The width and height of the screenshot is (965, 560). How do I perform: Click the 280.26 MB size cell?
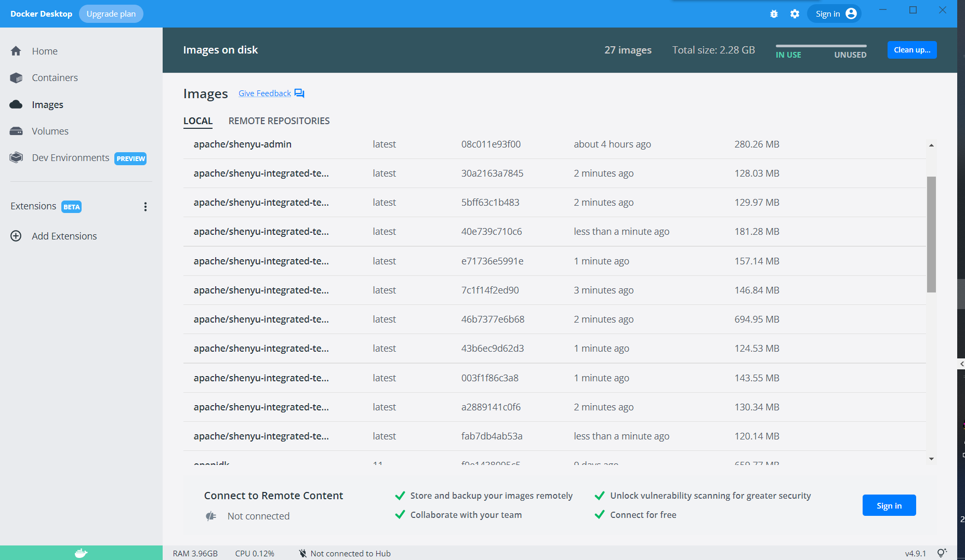[757, 144]
